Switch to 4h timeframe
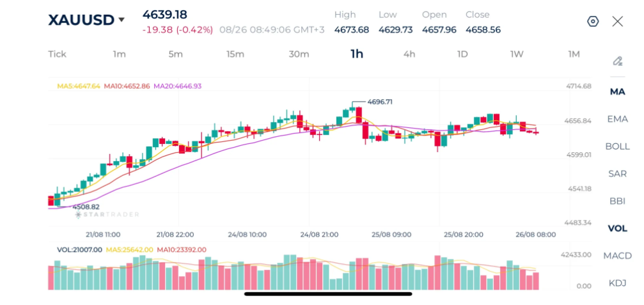The height and width of the screenshot is (305, 644). pyautogui.click(x=409, y=54)
